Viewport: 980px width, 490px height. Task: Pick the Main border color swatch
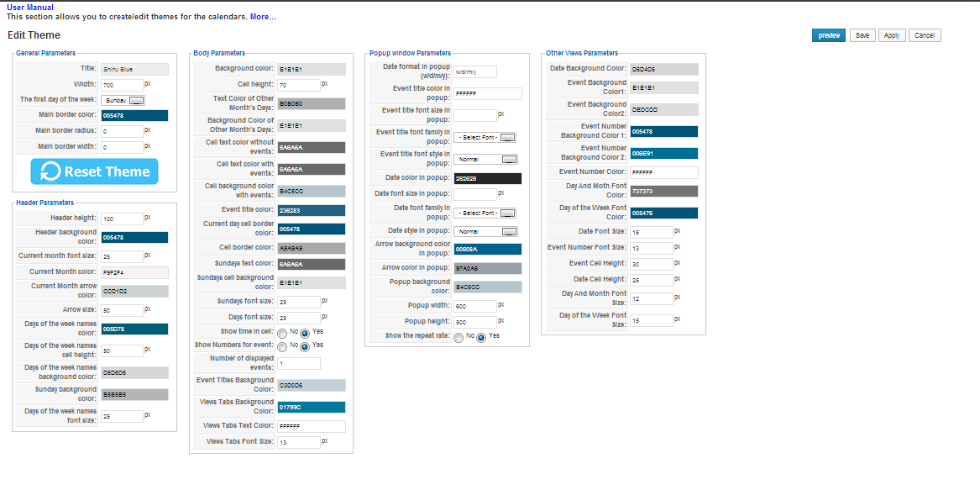coord(134,115)
